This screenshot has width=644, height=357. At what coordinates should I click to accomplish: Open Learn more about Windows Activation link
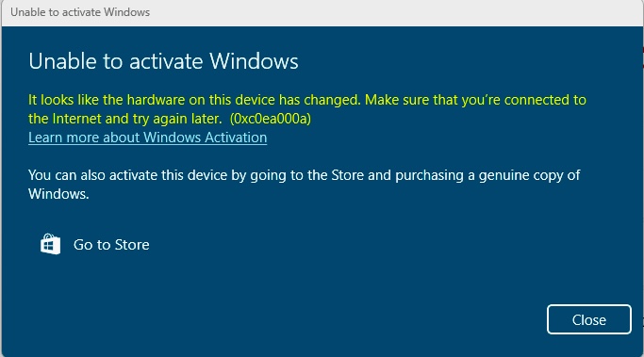point(147,138)
